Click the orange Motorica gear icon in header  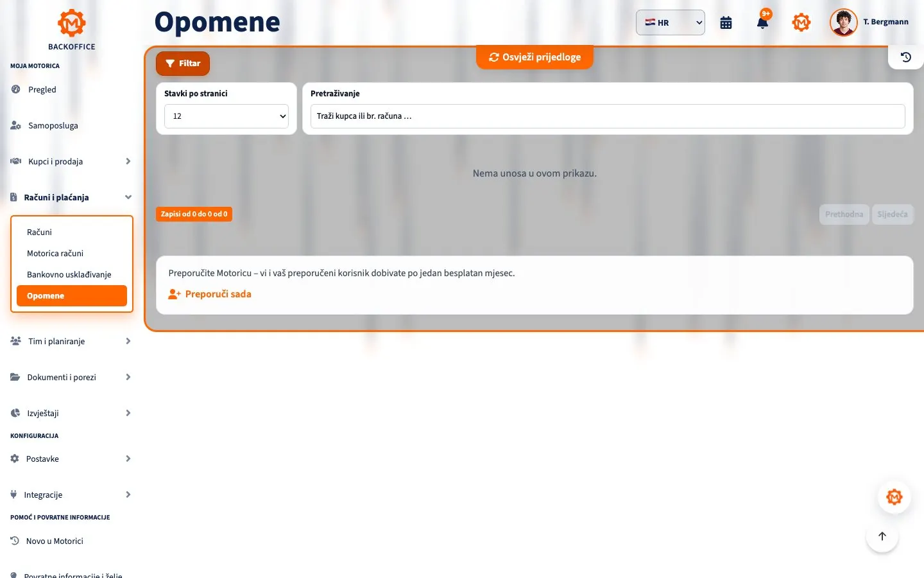click(801, 22)
